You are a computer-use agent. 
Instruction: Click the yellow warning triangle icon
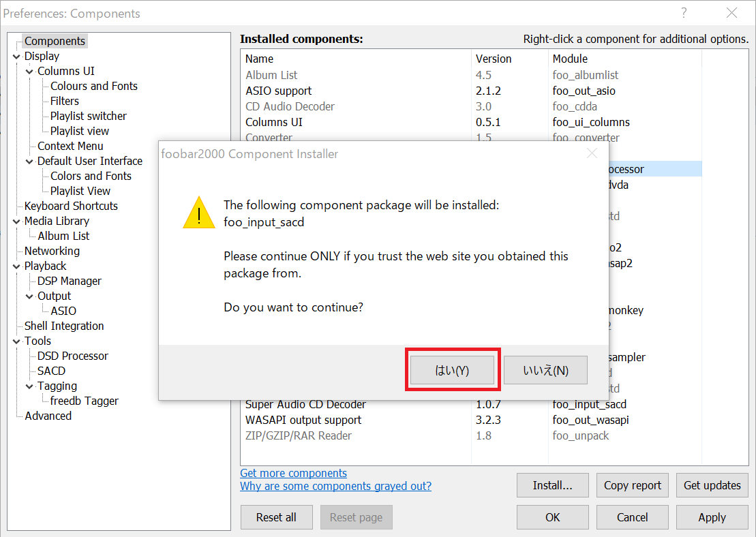198,213
